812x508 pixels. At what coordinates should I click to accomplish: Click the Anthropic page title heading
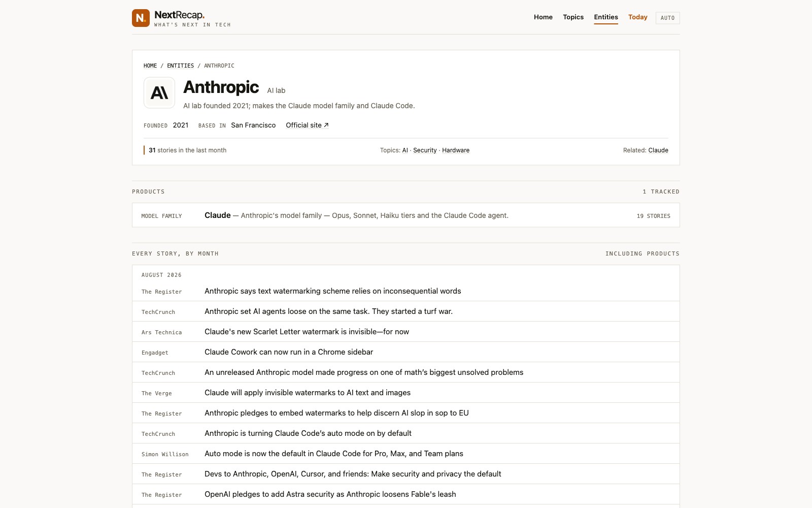[x=221, y=87]
